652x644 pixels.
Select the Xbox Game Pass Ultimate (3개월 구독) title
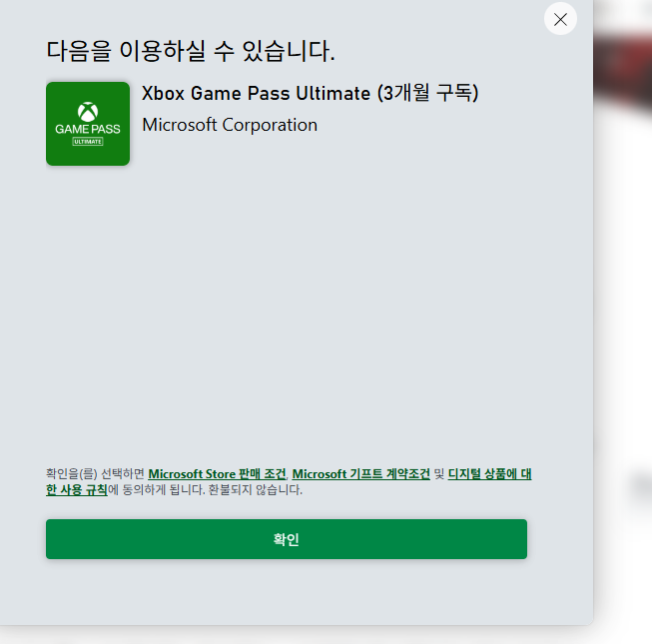(x=311, y=93)
